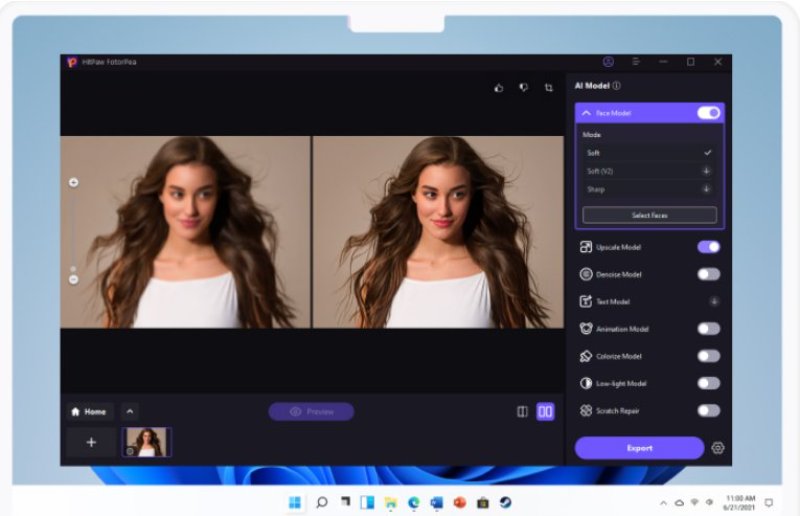Image resolution: width=800 pixels, height=516 pixels.
Task: Click the Animation Model icon
Action: pos(586,329)
